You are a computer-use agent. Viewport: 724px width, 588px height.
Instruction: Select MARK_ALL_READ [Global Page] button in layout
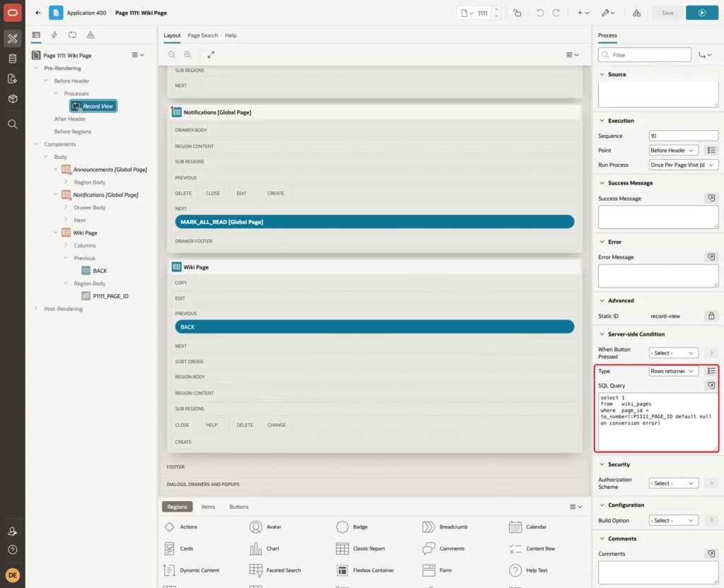[x=375, y=222]
